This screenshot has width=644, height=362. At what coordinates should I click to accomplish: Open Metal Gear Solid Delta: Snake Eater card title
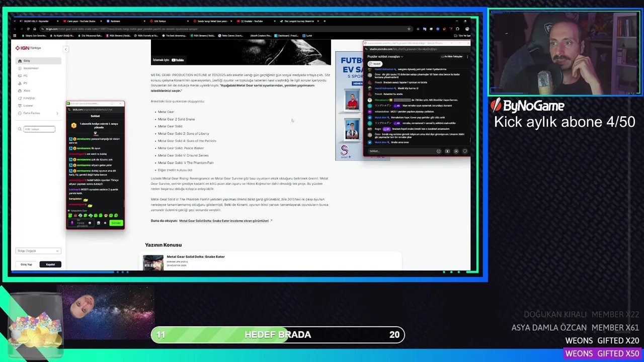point(196,256)
